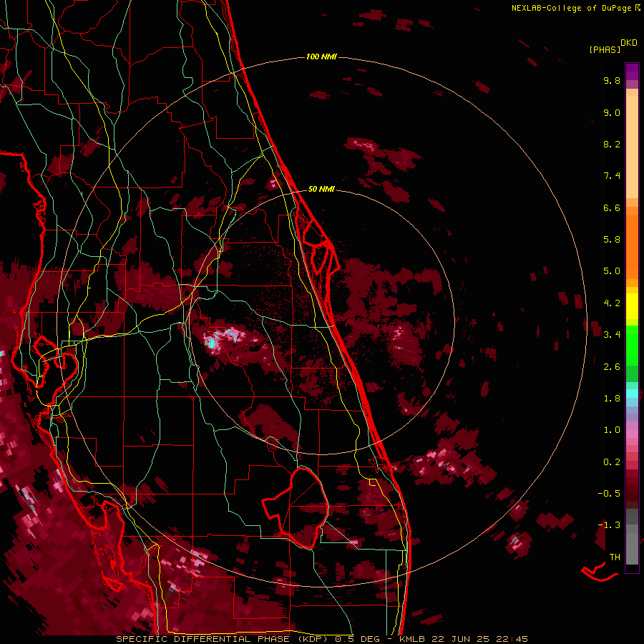Click the DKD label above the color bar
Image resolution: width=644 pixels, height=644 pixels.
pos(629,43)
